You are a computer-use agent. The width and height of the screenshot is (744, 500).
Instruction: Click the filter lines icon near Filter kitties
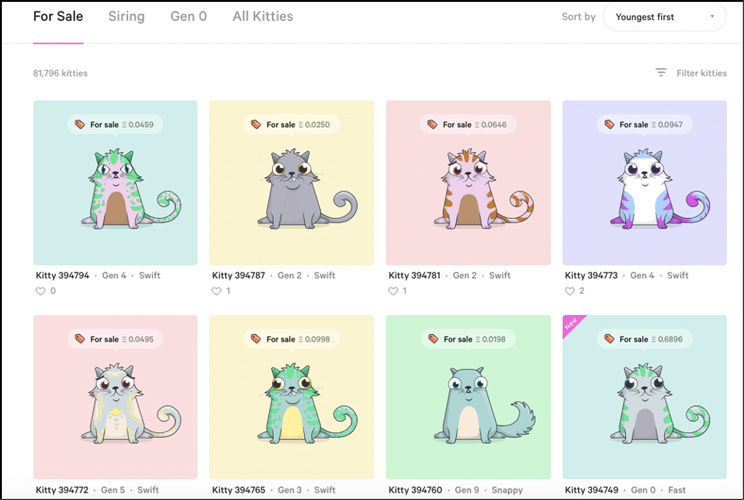tap(661, 73)
